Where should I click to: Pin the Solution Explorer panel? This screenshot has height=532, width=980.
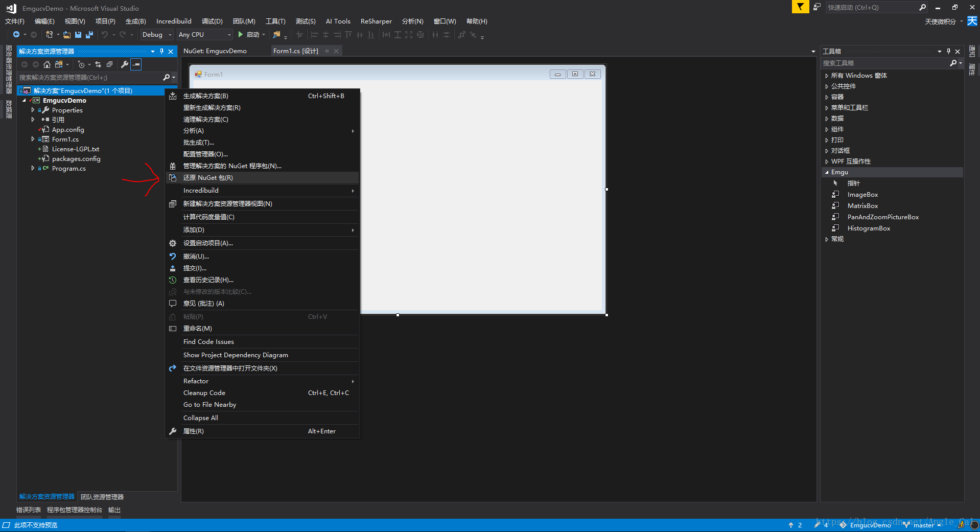pyautogui.click(x=161, y=51)
